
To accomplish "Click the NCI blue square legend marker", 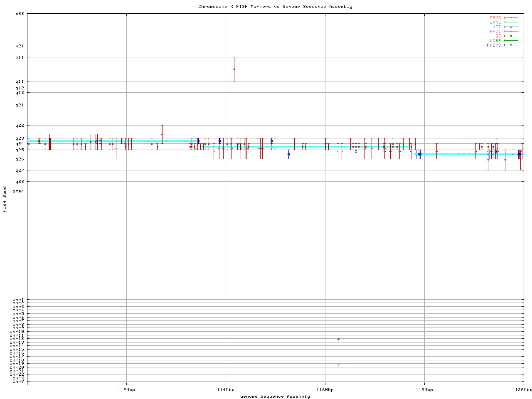I will (511, 27).
